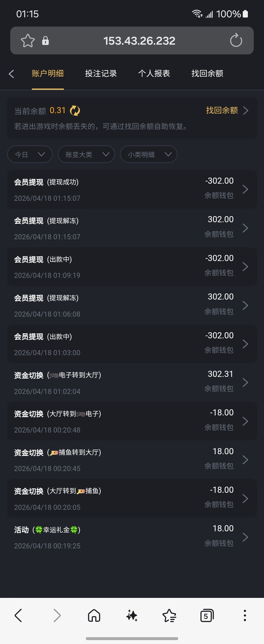The width and height of the screenshot is (264, 644).
Task: Tap the bookmark star in address bar
Action: click(x=28, y=41)
